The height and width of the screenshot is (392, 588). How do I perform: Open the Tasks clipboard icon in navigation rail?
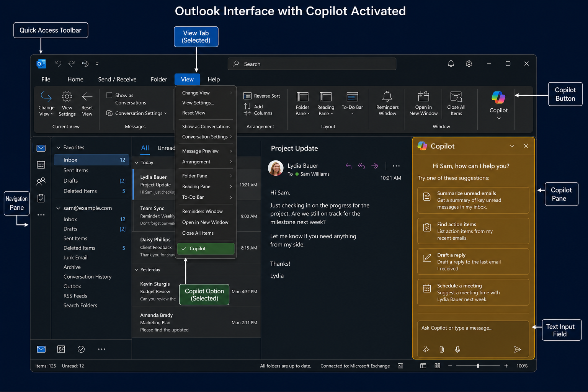coord(41,198)
